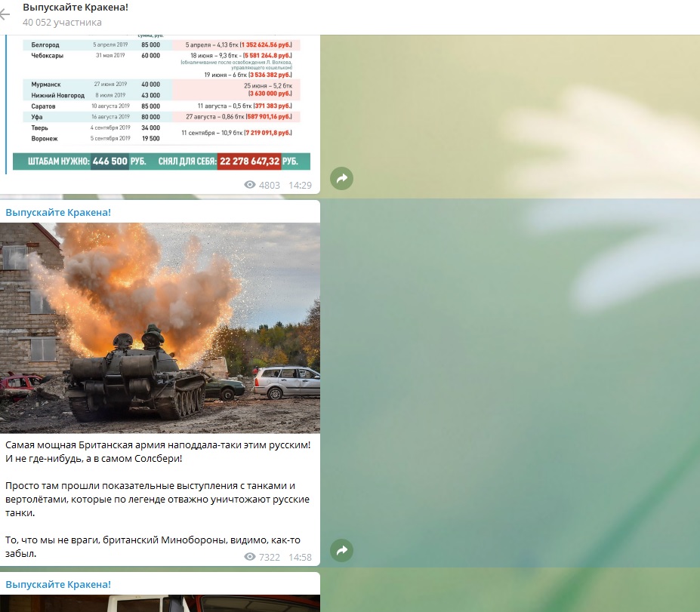The width and height of the screenshot is (700, 612).
Task: Forward the post with the cities table
Action: point(341,179)
